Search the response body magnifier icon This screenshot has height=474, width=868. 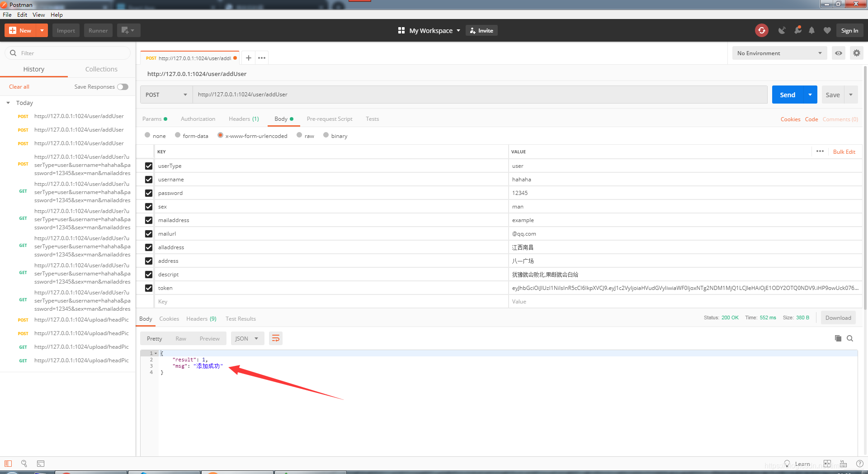850,338
